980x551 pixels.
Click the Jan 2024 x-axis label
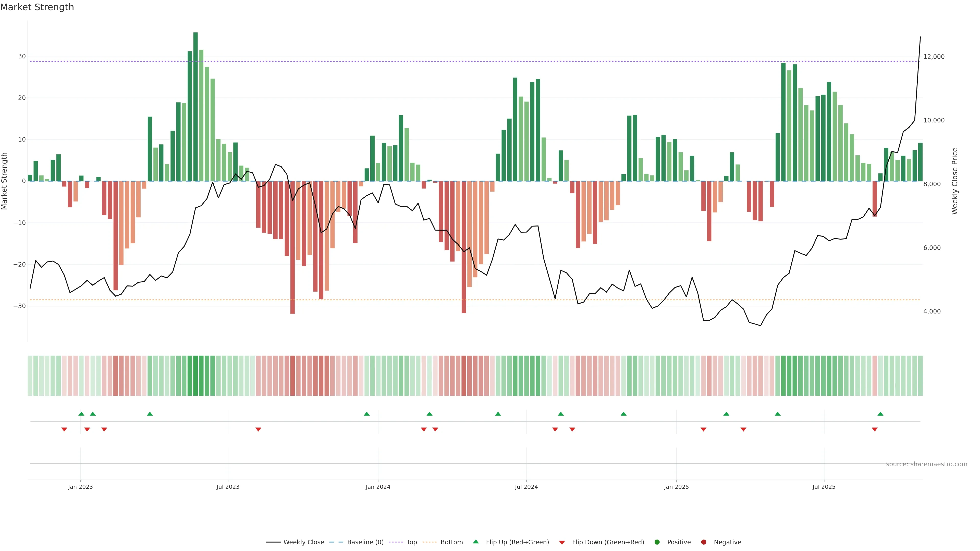click(378, 487)
